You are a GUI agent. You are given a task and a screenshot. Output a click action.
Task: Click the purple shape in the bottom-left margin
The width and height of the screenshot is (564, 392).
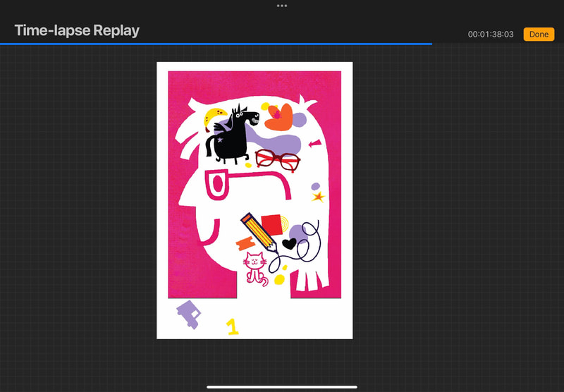(x=188, y=313)
